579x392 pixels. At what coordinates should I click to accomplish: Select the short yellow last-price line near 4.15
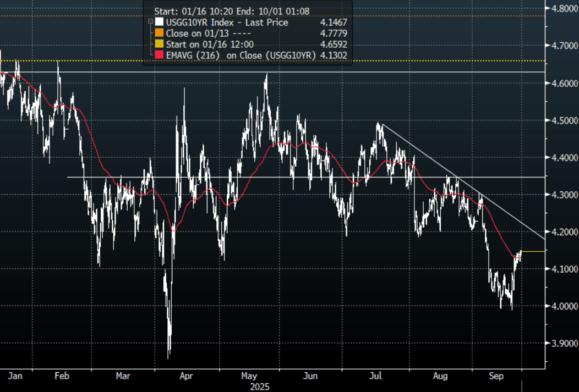point(533,251)
